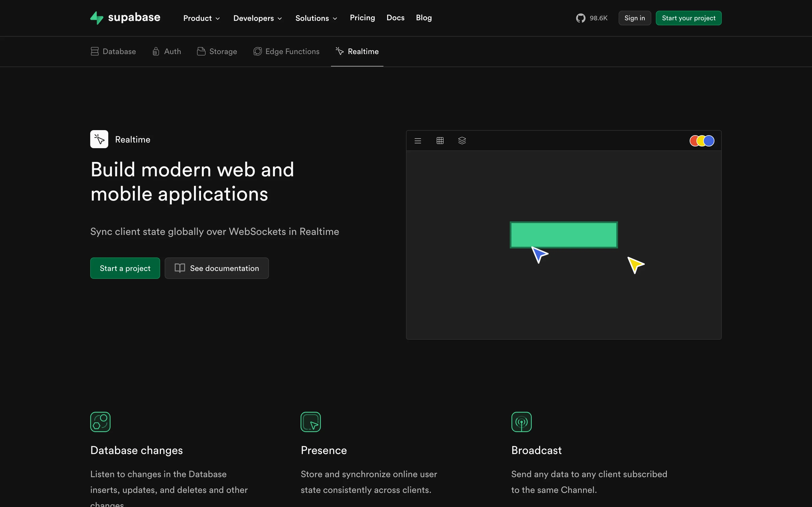Click the hamburger list icon in demo panel

tap(418, 141)
